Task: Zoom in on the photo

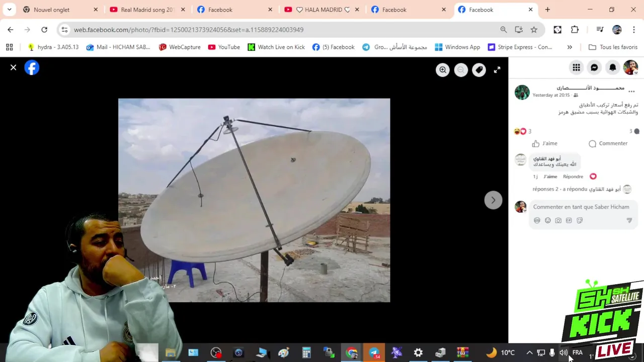Action: coord(443,70)
